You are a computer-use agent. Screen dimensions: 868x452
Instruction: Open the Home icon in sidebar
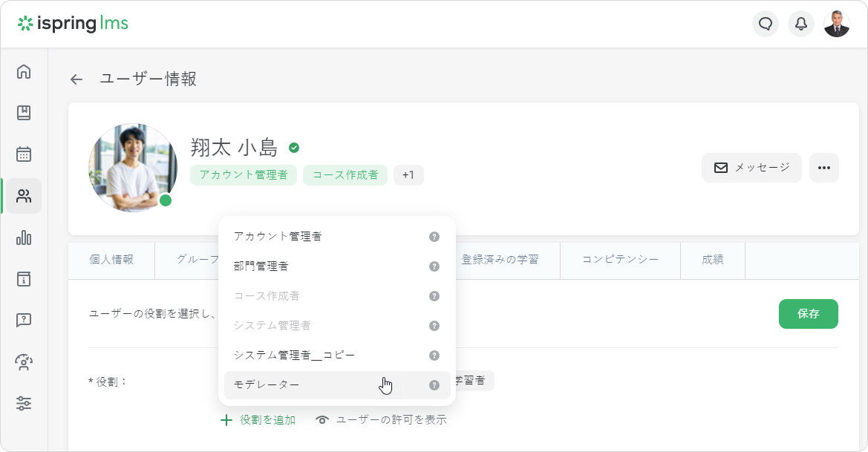(24, 72)
